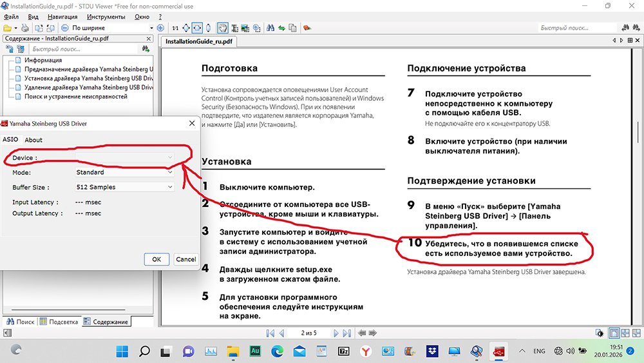
Task: Open Buffer Size dropdown showing 512 Samples
Action: 124,187
